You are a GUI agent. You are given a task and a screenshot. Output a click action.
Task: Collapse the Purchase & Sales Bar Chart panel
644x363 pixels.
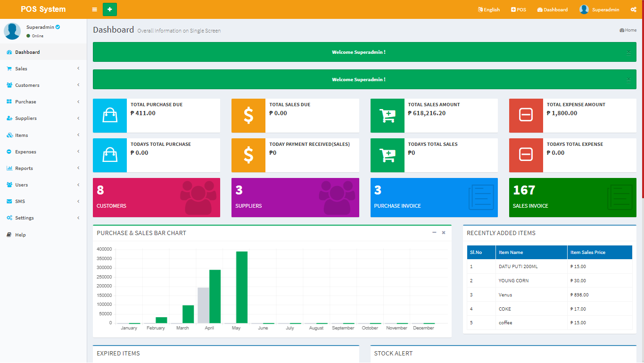434,233
